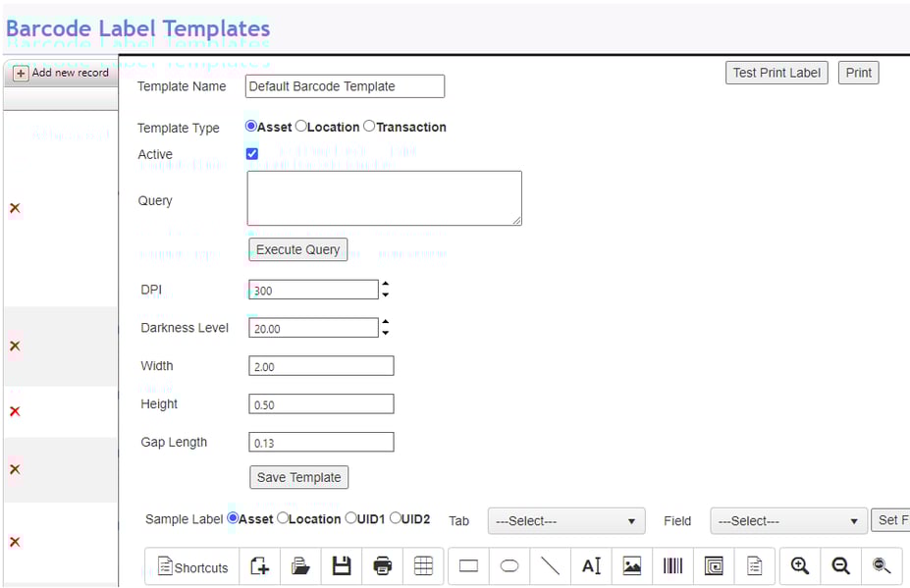The width and height of the screenshot is (910, 588).
Task: Click the Save Template button
Action: 298,477
